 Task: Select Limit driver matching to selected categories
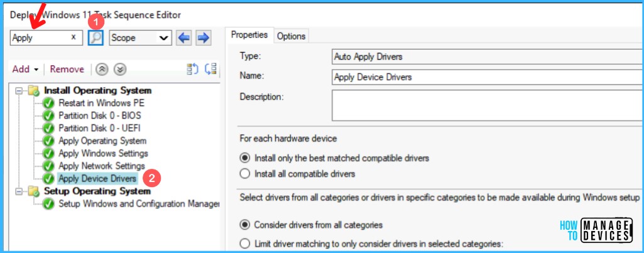pyautogui.click(x=245, y=244)
